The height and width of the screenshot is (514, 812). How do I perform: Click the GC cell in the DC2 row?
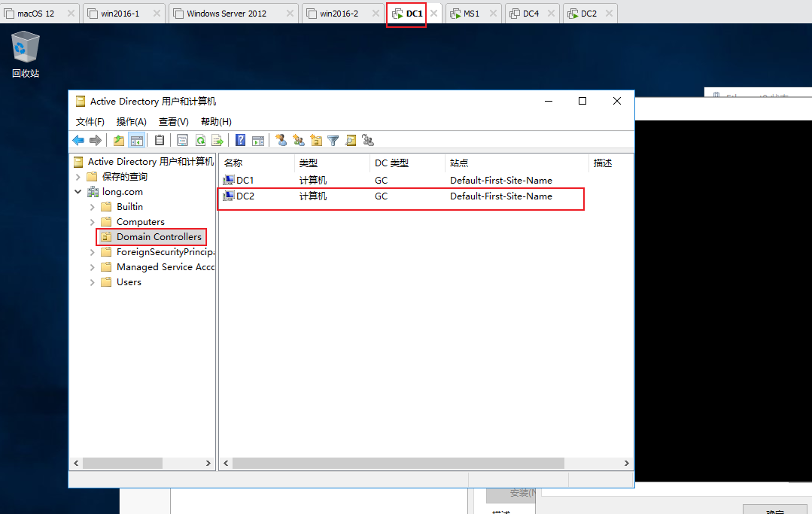tap(381, 196)
